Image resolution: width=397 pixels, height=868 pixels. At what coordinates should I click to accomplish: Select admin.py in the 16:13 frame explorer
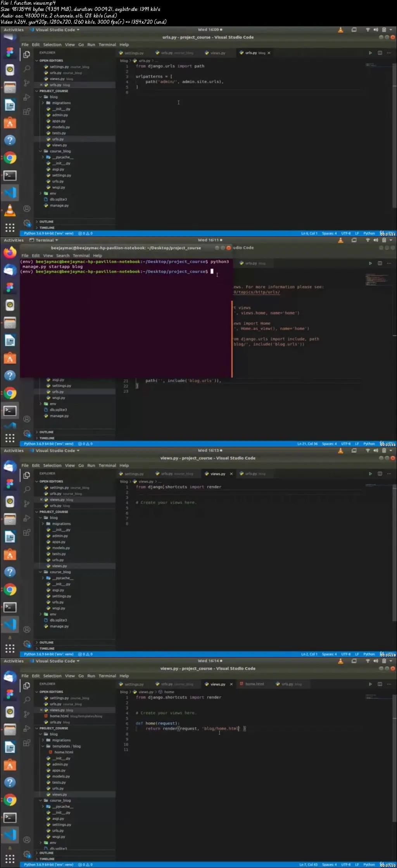click(60, 536)
